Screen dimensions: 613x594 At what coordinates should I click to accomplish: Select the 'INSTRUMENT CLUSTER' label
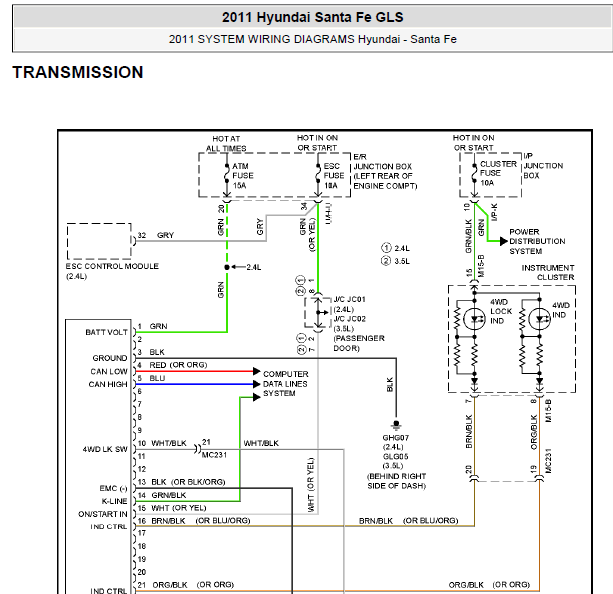[548, 273]
